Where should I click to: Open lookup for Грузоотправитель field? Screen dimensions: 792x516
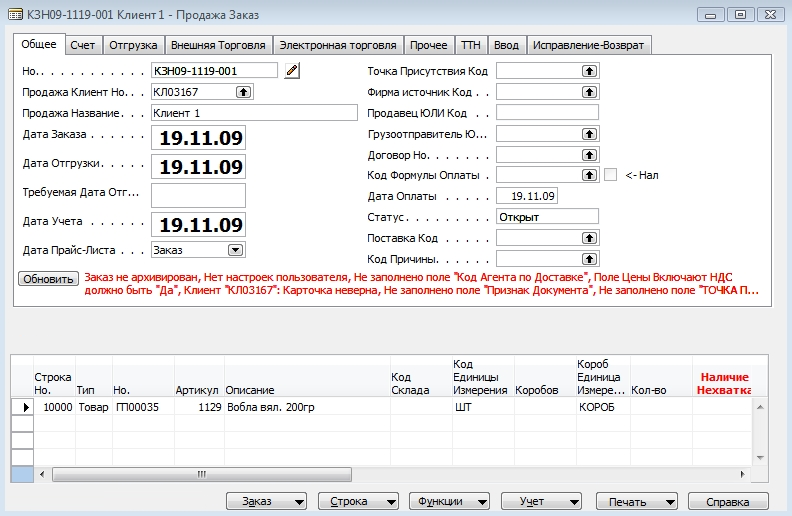pos(589,134)
